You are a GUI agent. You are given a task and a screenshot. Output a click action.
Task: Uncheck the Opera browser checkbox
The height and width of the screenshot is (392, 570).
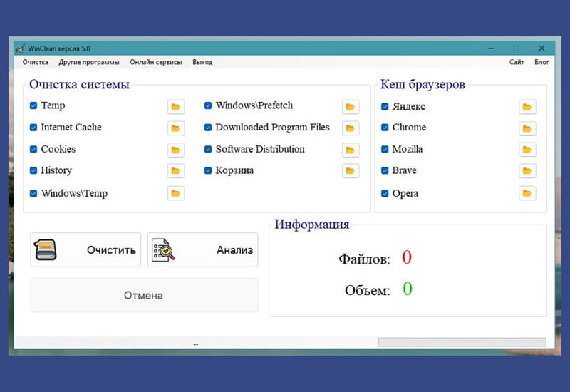pyautogui.click(x=385, y=193)
